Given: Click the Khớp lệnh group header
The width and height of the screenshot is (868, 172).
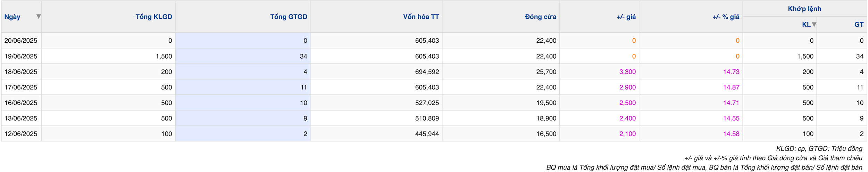Looking at the screenshot, I should [804, 9].
